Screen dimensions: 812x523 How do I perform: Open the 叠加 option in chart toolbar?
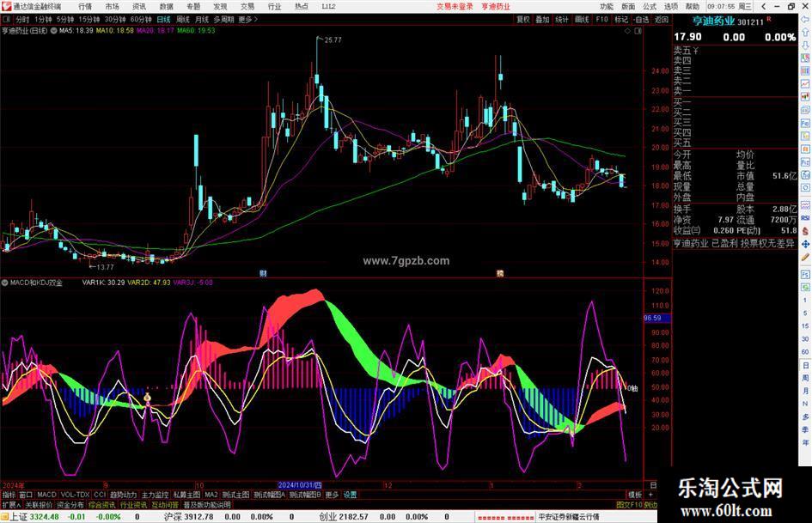pyautogui.click(x=542, y=19)
